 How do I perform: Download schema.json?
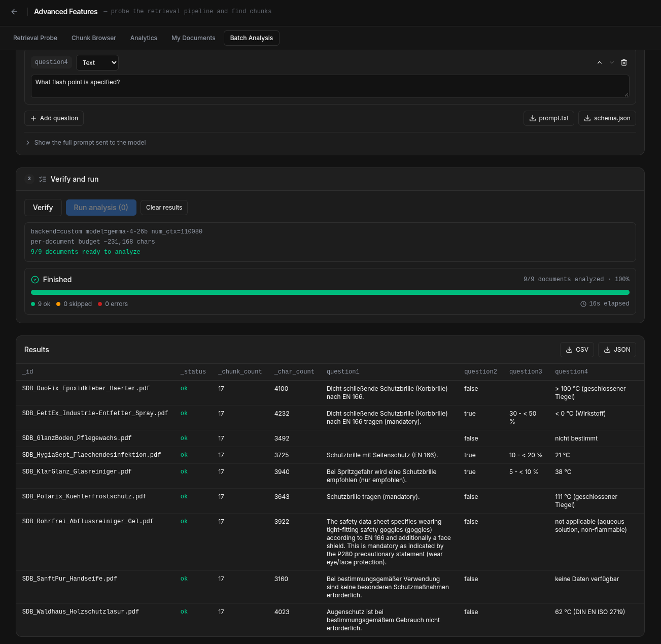tap(607, 118)
